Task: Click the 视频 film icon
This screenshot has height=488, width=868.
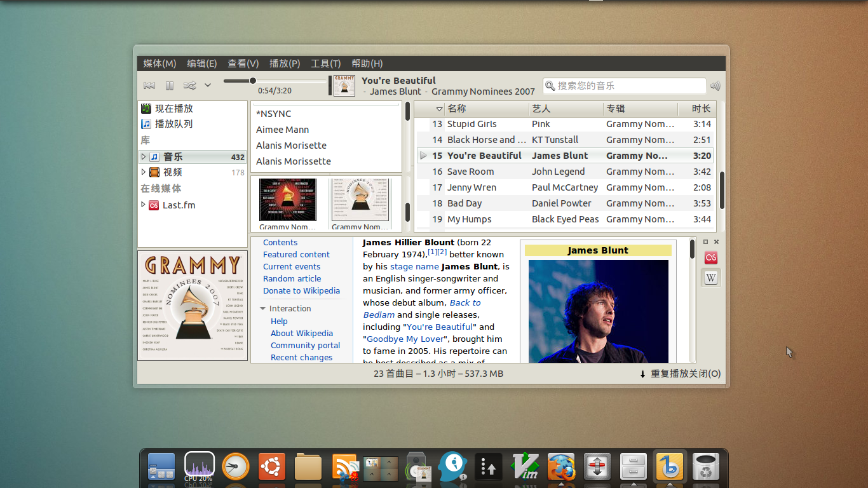Action: tap(154, 172)
